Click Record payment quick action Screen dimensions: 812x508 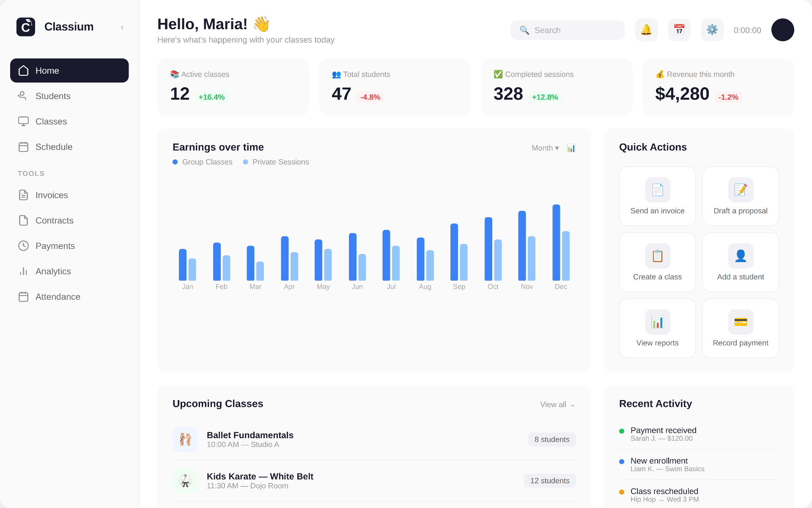click(x=741, y=328)
